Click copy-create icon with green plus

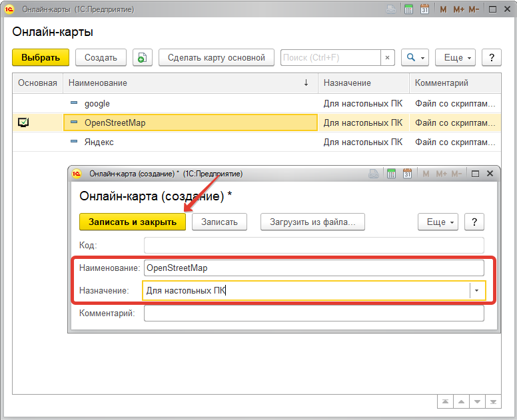click(x=143, y=57)
